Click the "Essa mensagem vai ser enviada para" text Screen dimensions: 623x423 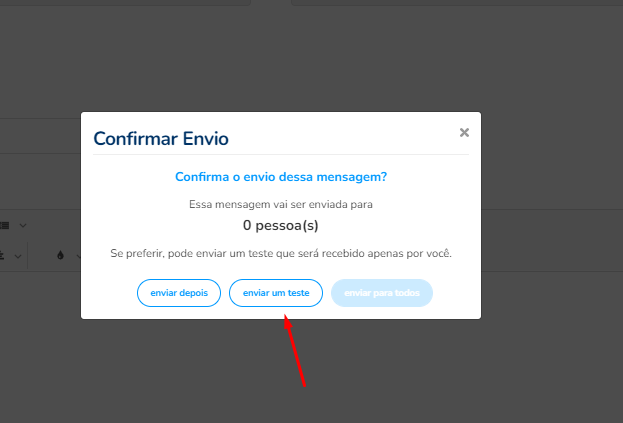[x=281, y=205]
